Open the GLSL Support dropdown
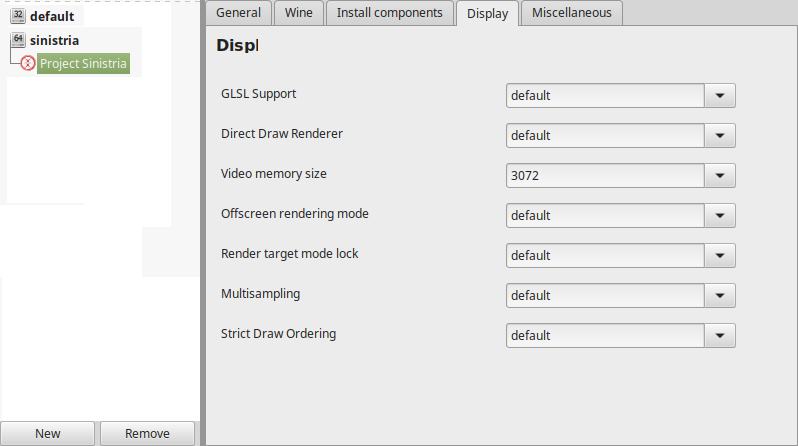The height and width of the screenshot is (446, 798). 620,96
